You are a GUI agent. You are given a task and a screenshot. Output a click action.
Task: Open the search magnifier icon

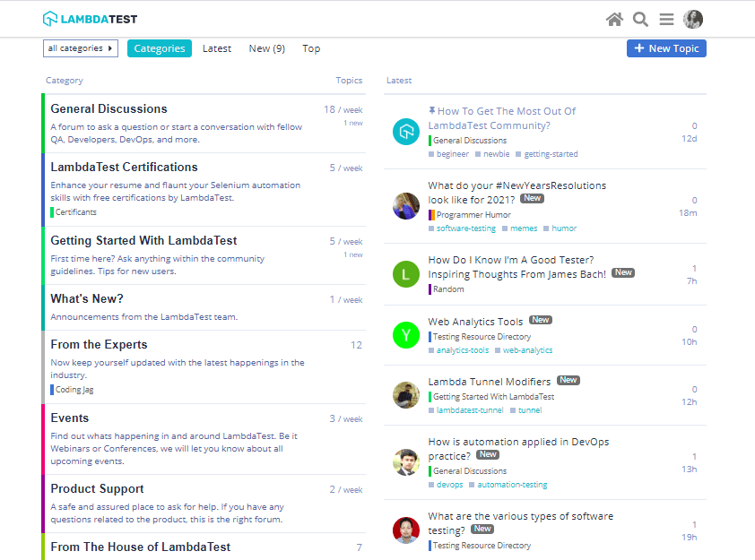[640, 19]
